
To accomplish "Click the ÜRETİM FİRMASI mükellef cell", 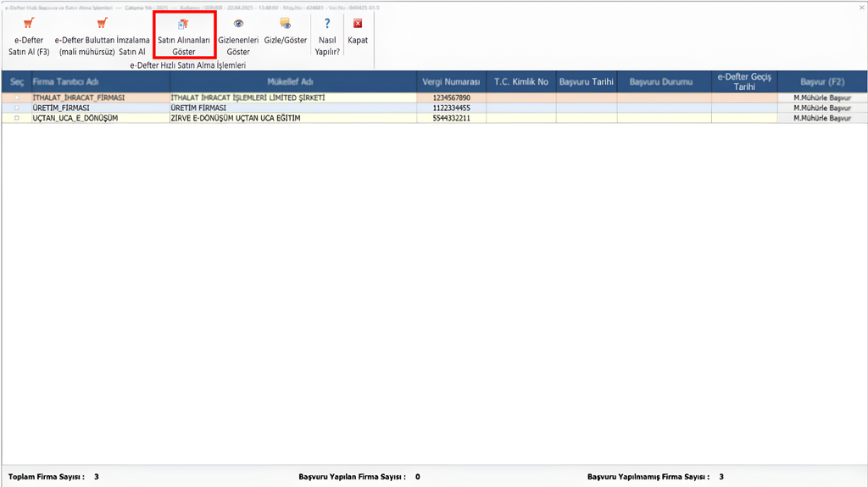I will tap(293, 108).
